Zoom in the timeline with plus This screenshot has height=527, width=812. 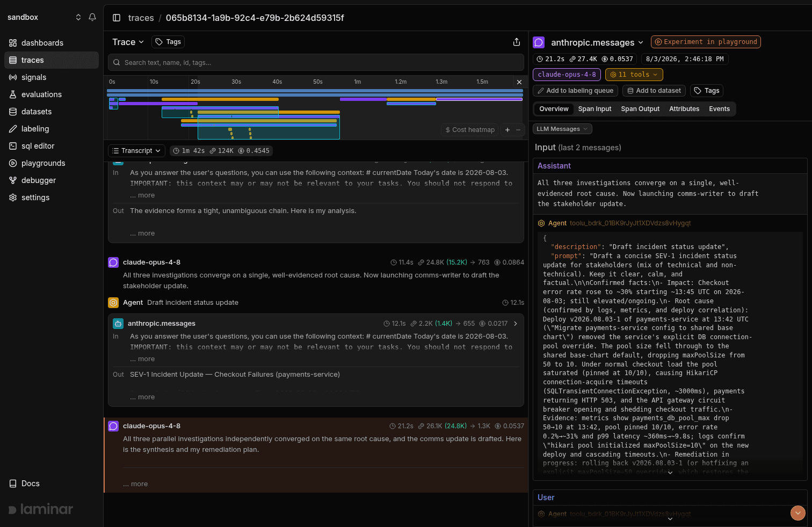pos(508,130)
